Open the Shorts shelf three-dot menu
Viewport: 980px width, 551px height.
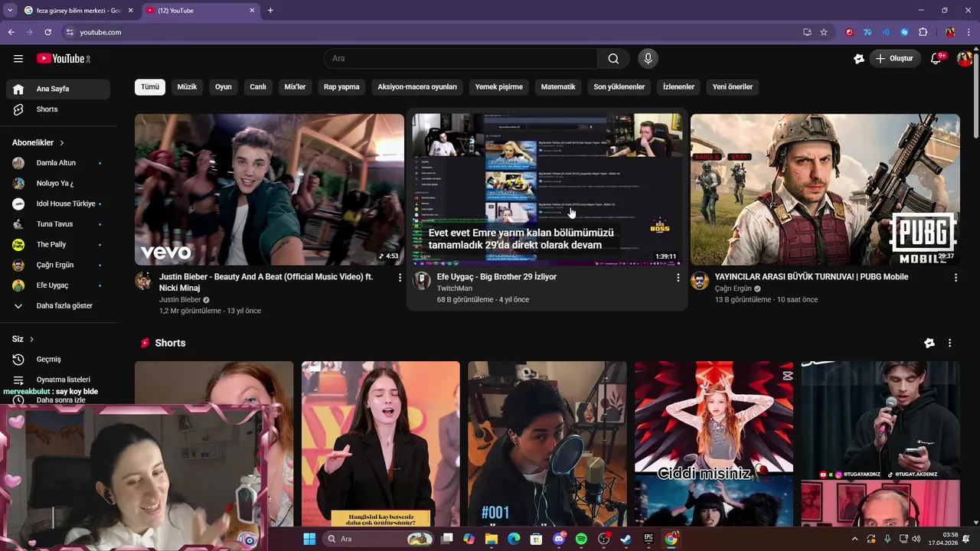point(949,343)
